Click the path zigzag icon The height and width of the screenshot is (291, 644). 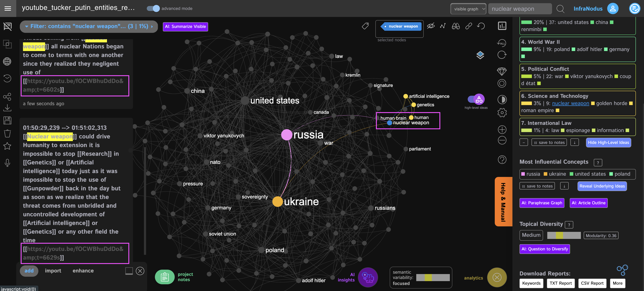pos(443,26)
